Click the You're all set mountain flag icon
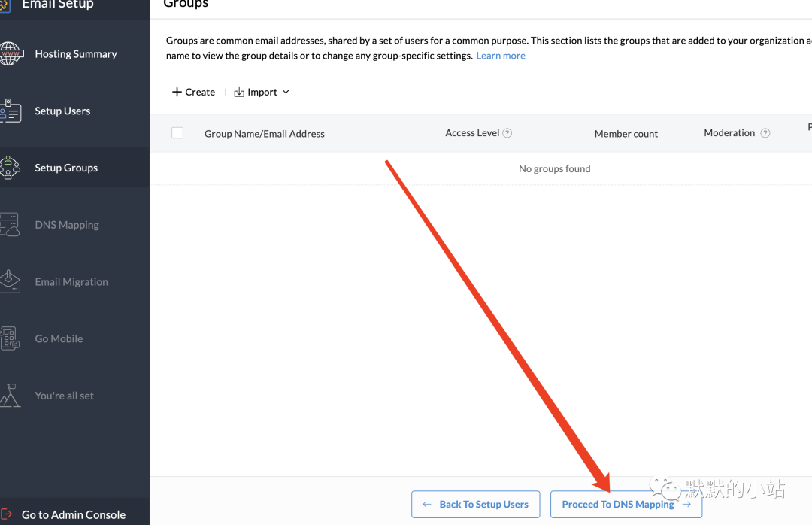Viewport: 812px width, 525px height. click(x=9, y=396)
